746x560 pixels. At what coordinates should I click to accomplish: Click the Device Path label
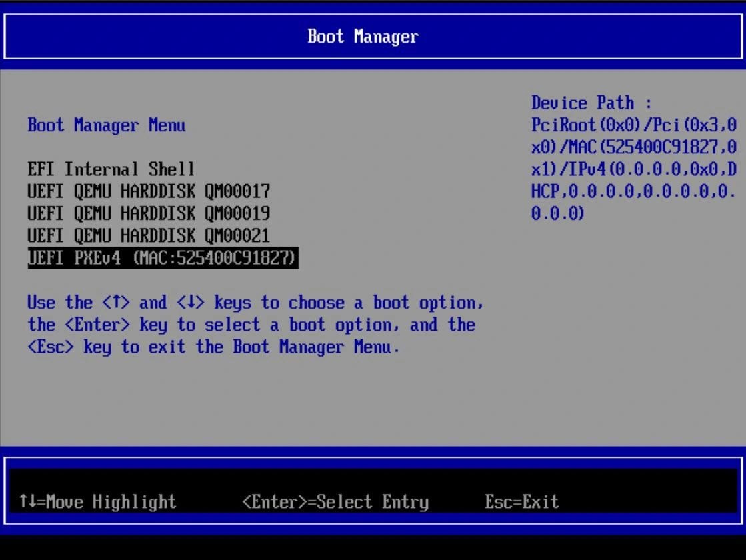(x=591, y=103)
